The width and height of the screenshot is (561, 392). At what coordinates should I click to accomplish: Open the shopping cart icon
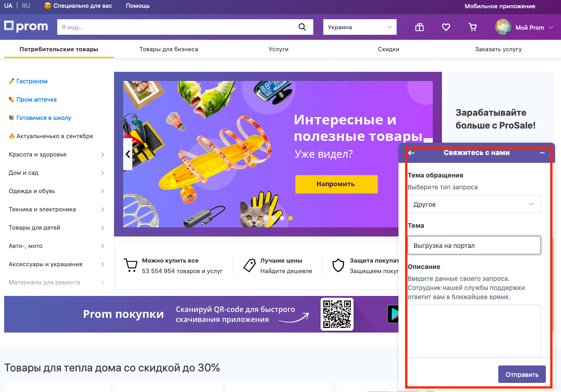point(473,27)
